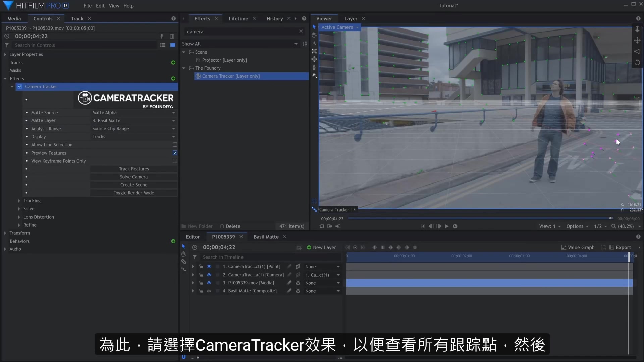
Task: Expand the Tracking section in Controls
Action: [x=19, y=200]
